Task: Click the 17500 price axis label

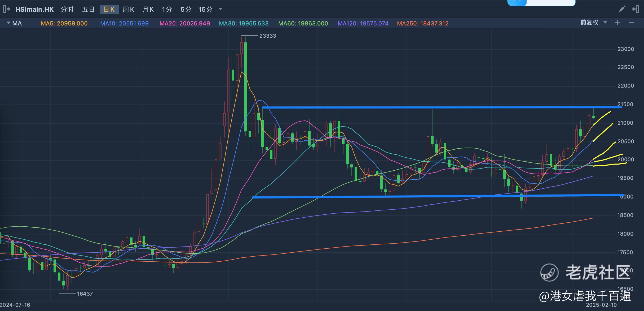Action: click(x=626, y=252)
